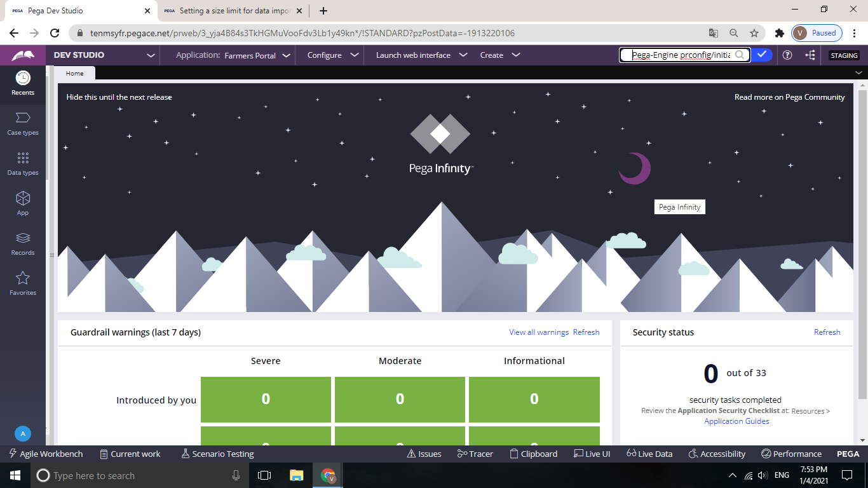Click Moderate count for Introduced by you

point(400,399)
